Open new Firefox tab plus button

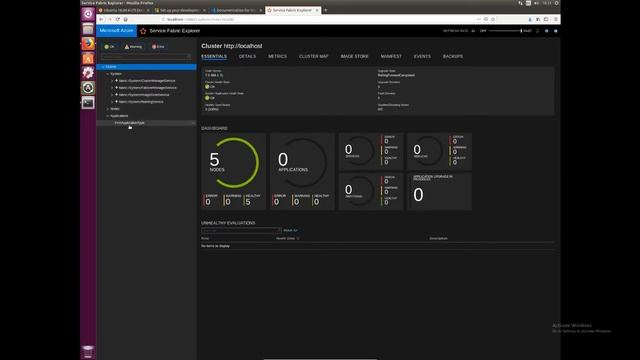point(326,10)
